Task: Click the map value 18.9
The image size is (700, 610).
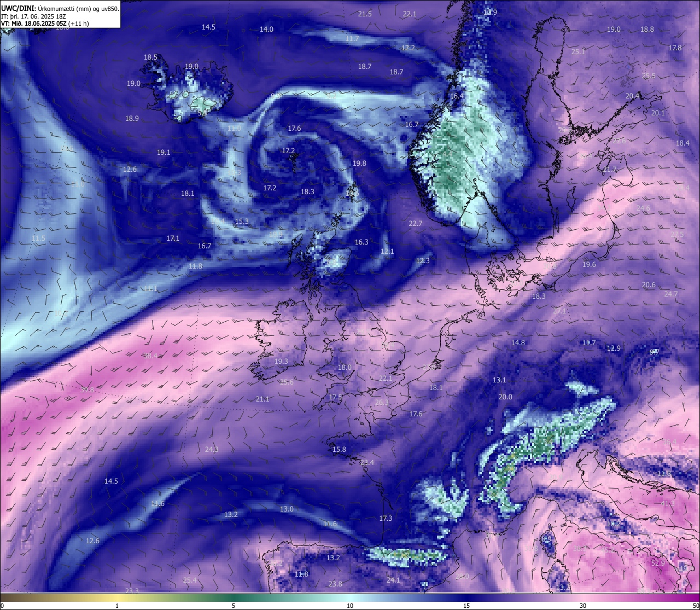Action: [x=132, y=119]
